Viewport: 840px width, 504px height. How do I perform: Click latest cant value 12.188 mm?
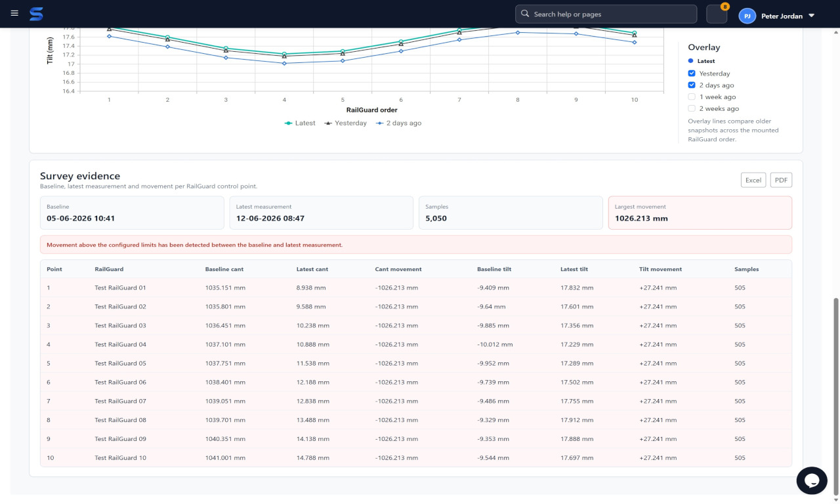click(x=312, y=382)
